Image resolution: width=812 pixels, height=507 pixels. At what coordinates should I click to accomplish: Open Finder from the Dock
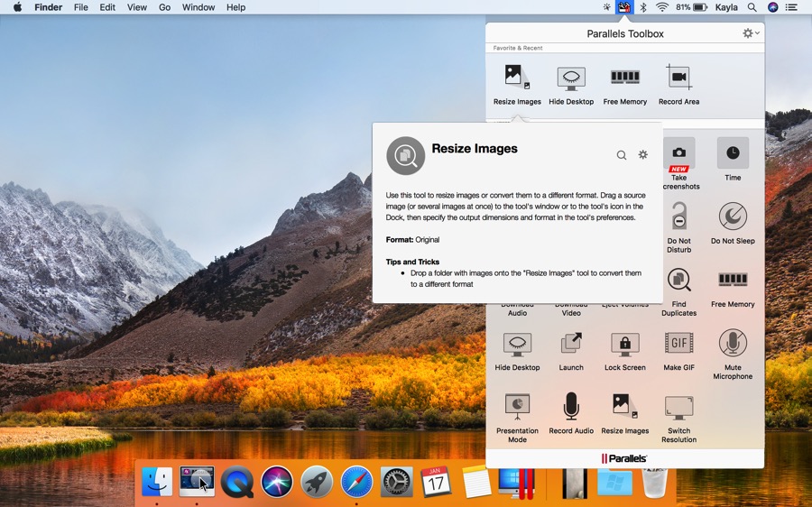[x=157, y=482]
